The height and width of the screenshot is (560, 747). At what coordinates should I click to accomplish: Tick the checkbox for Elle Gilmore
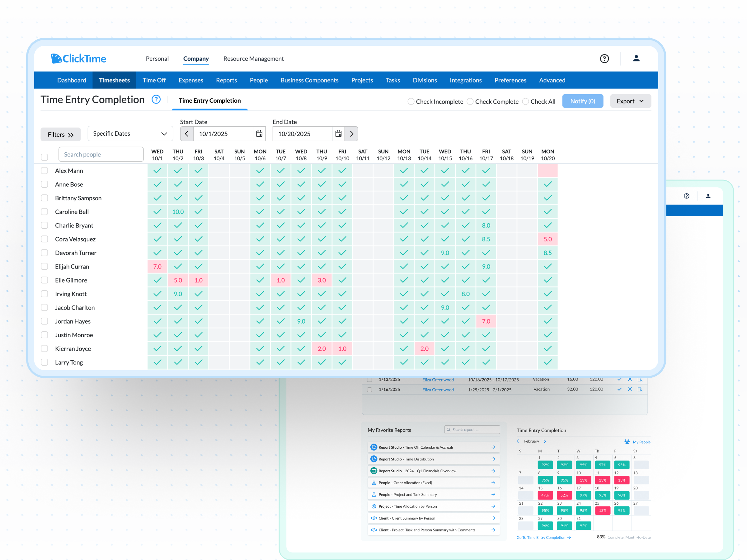(x=44, y=280)
